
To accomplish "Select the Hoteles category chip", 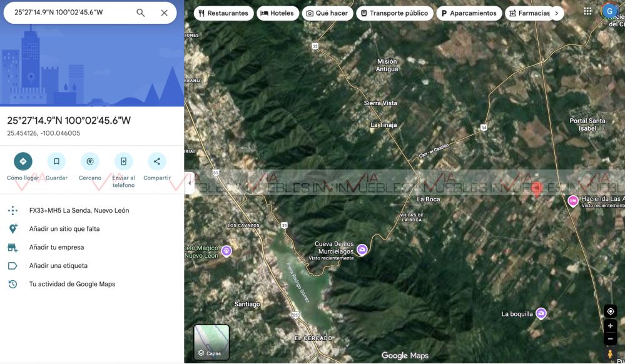I will coord(278,13).
